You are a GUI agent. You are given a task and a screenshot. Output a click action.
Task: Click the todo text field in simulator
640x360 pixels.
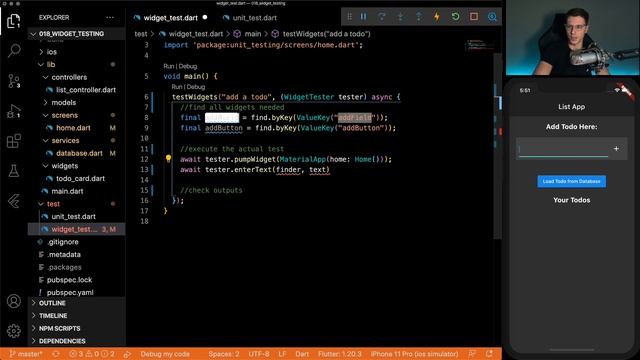(563, 149)
